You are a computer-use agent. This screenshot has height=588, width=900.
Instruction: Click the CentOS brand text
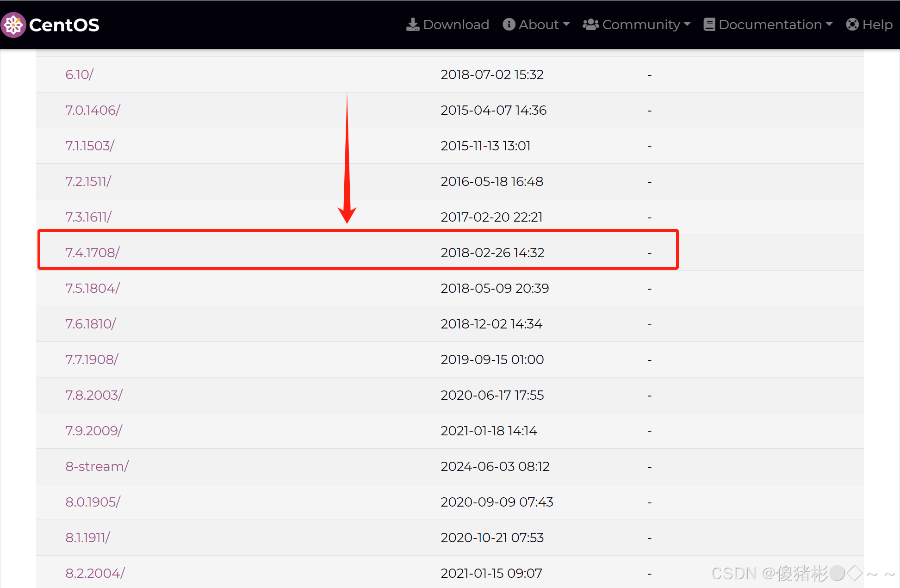(x=64, y=25)
